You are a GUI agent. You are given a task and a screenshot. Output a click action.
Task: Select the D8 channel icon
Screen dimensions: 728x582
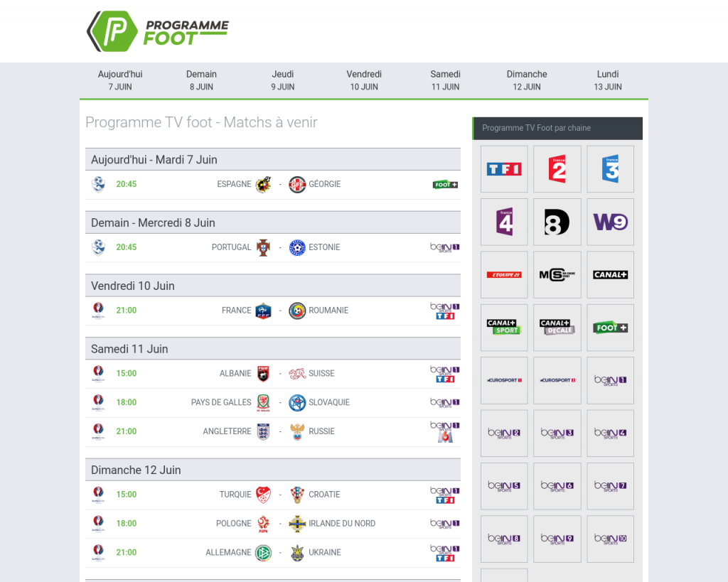pyautogui.click(x=557, y=222)
